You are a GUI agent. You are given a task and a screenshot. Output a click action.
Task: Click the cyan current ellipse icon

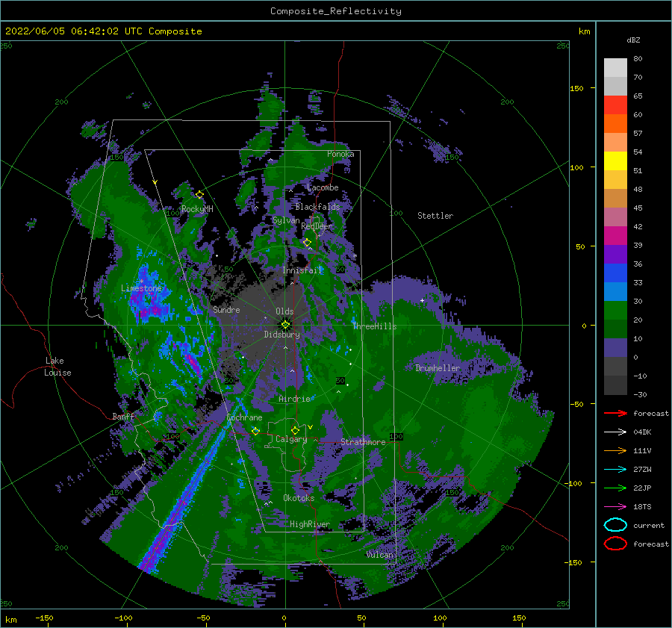(x=615, y=525)
